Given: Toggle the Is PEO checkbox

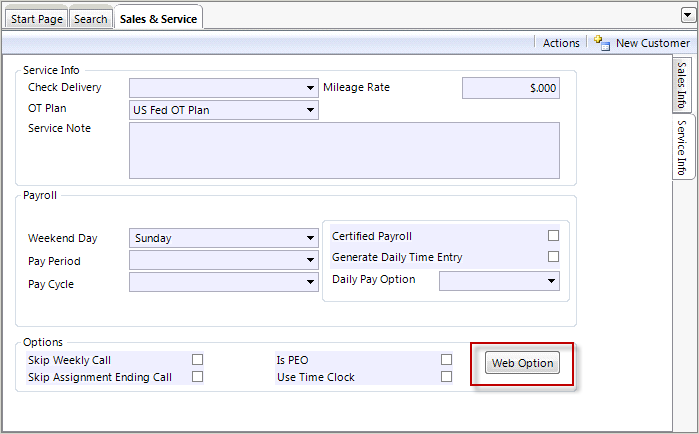Looking at the screenshot, I should pyautogui.click(x=446, y=359).
